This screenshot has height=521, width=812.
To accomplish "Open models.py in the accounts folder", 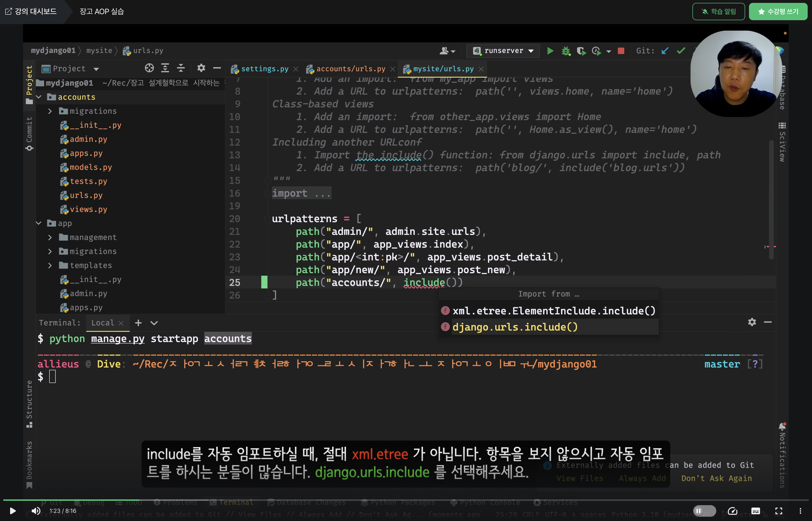I will (x=90, y=167).
